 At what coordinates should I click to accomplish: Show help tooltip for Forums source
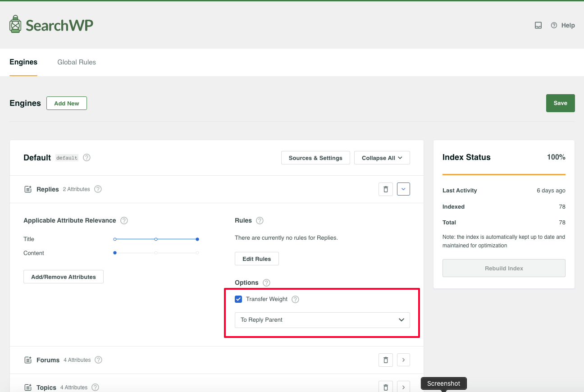click(98, 360)
